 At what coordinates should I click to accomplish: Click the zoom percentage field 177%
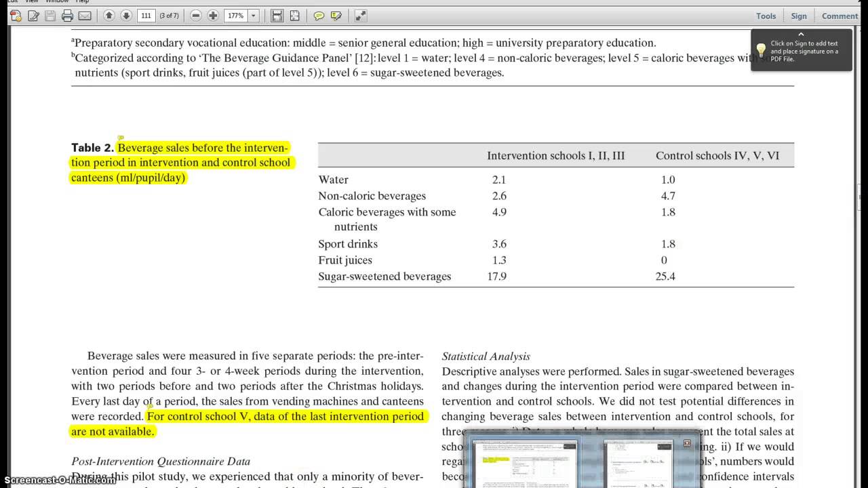point(235,16)
